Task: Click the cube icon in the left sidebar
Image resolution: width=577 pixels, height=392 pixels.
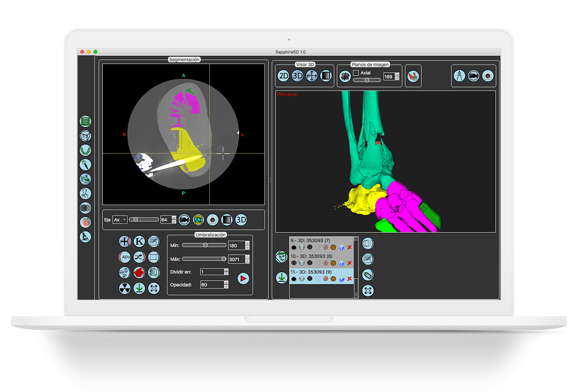Action: point(86,136)
